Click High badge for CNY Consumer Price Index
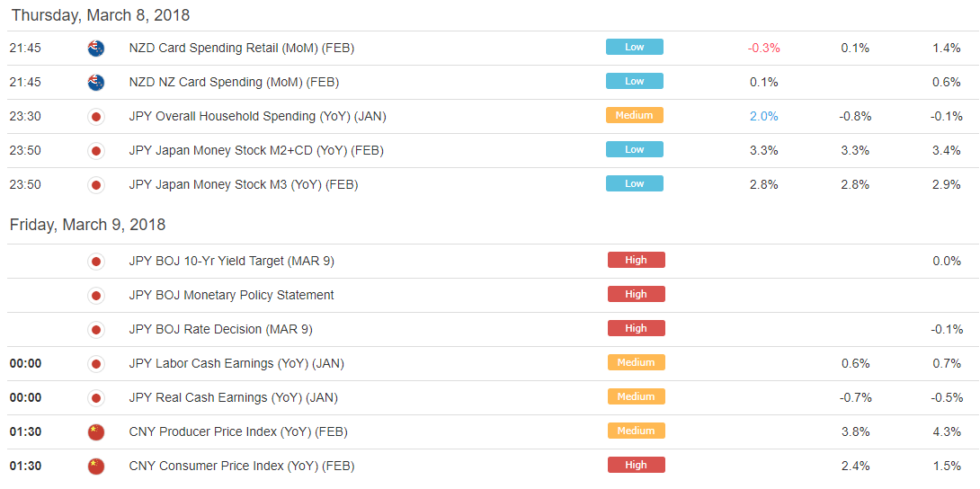 click(x=637, y=465)
